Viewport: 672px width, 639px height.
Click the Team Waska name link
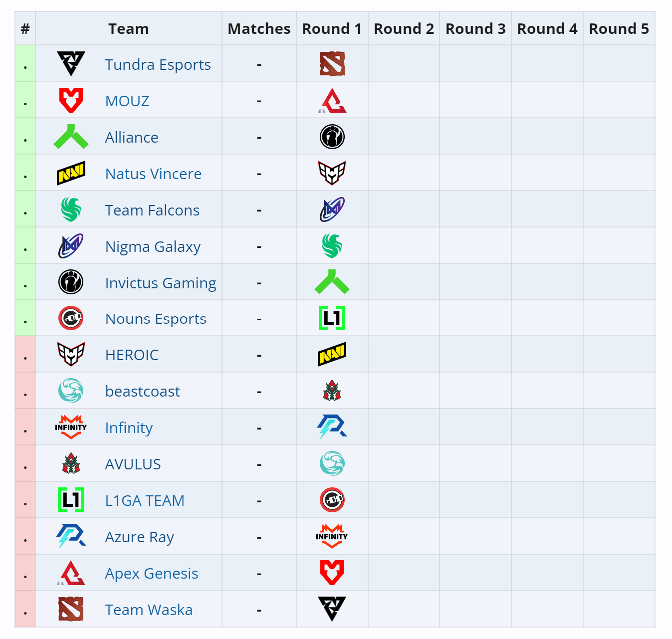[x=148, y=609]
